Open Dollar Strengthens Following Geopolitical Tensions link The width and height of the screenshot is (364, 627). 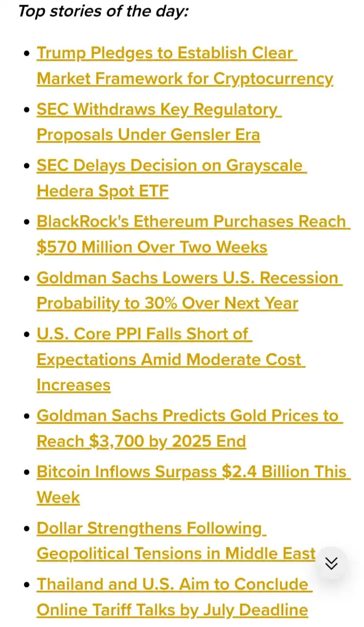(176, 541)
